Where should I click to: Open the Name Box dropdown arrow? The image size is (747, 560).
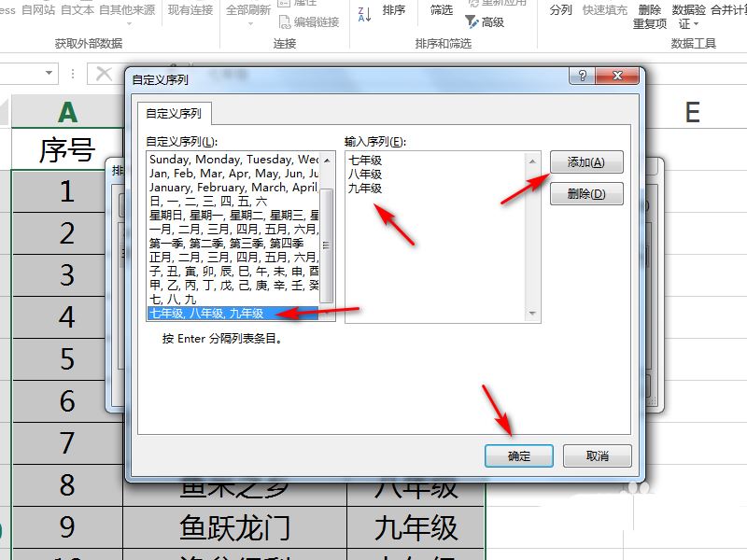tap(49, 73)
